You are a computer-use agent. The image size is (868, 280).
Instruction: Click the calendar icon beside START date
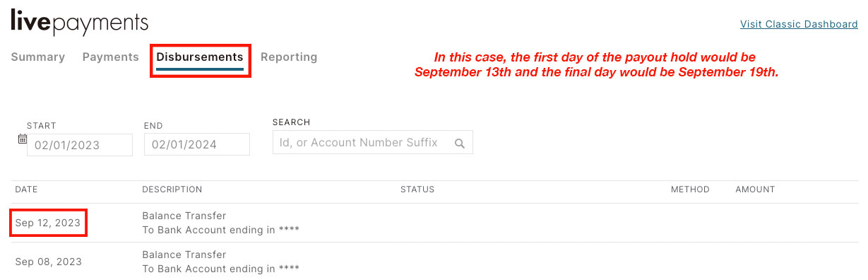point(22,139)
